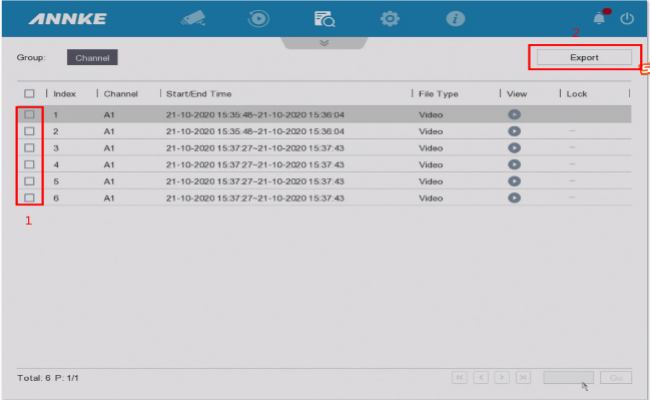Play the video in row 1
The height and width of the screenshot is (400, 650).
coord(514,115)
